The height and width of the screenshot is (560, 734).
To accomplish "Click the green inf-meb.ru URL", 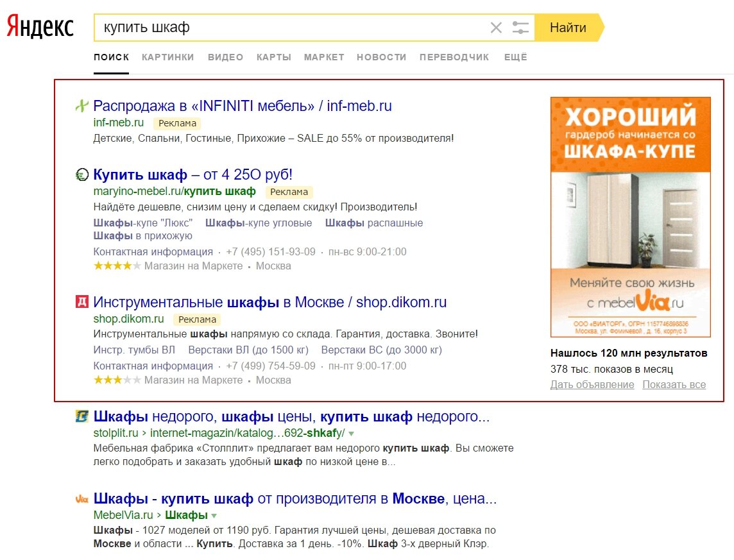I will click(119, 123).
